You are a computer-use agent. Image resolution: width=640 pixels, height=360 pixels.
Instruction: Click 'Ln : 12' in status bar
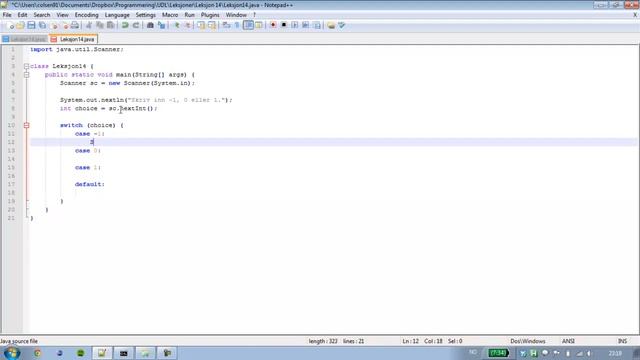click(411, 341)
